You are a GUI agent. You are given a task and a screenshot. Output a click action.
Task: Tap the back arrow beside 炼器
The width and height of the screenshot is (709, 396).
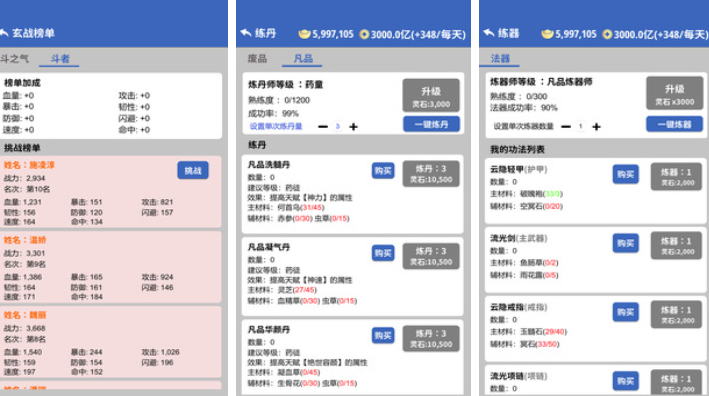489,33
